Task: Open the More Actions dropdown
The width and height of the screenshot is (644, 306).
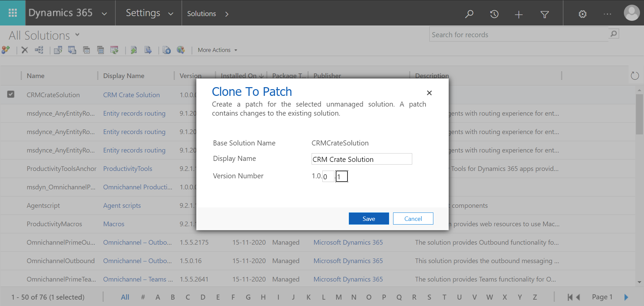Action: [x=217, y=50]
